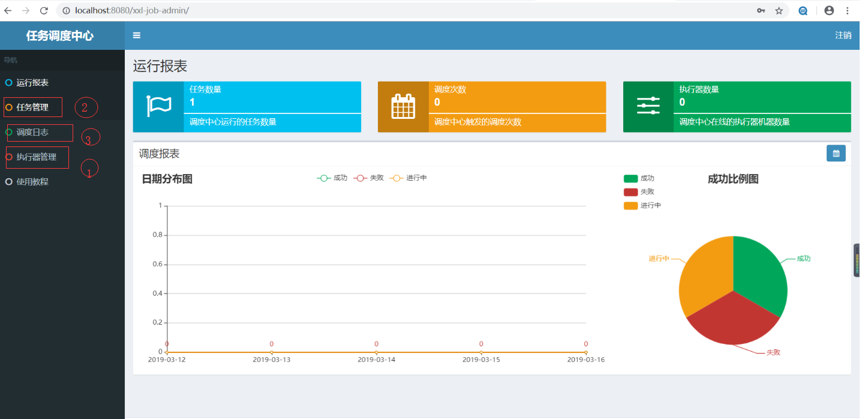Click the site info icon before the URL
868x419 pixels.
click(66, 10)
